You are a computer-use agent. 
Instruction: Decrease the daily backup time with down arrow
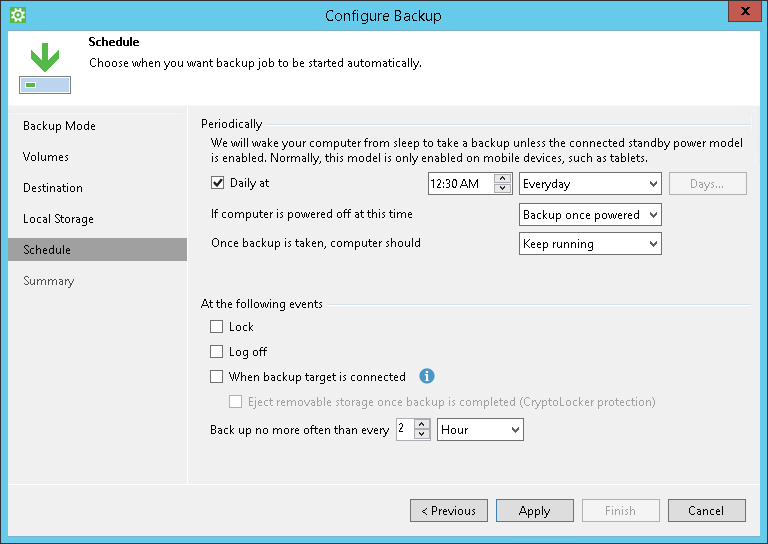point(503,189)
